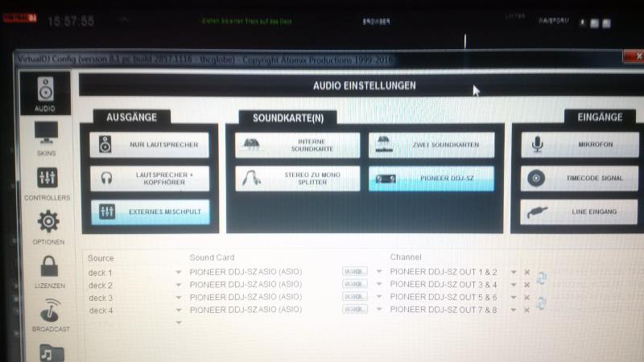Choose Interne Soundkarte

click(297, 145)
